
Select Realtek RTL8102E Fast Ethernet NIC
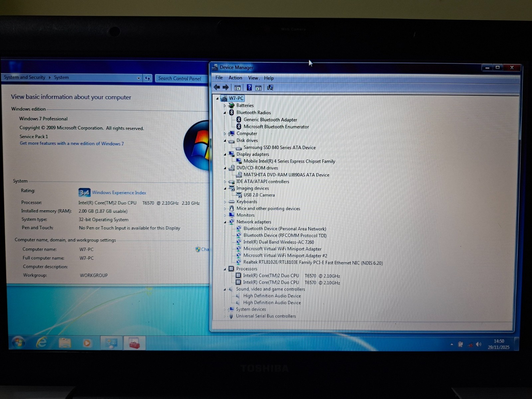point(313,263)
